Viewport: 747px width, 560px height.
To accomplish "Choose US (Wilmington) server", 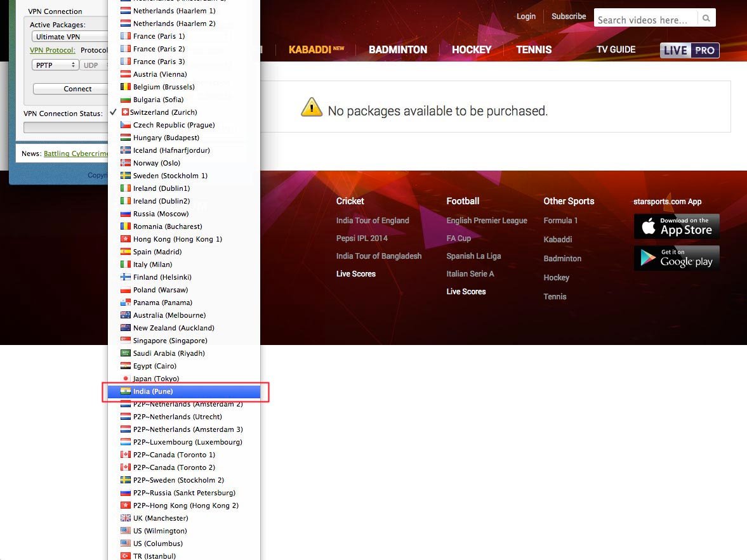I will (184, 531).
